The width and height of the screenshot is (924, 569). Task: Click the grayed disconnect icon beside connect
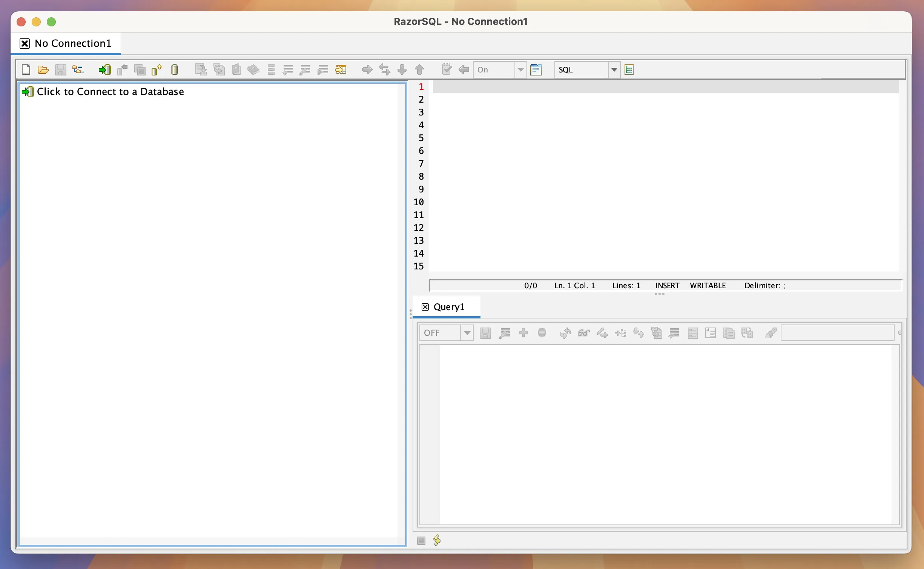(x=122, y=69)
